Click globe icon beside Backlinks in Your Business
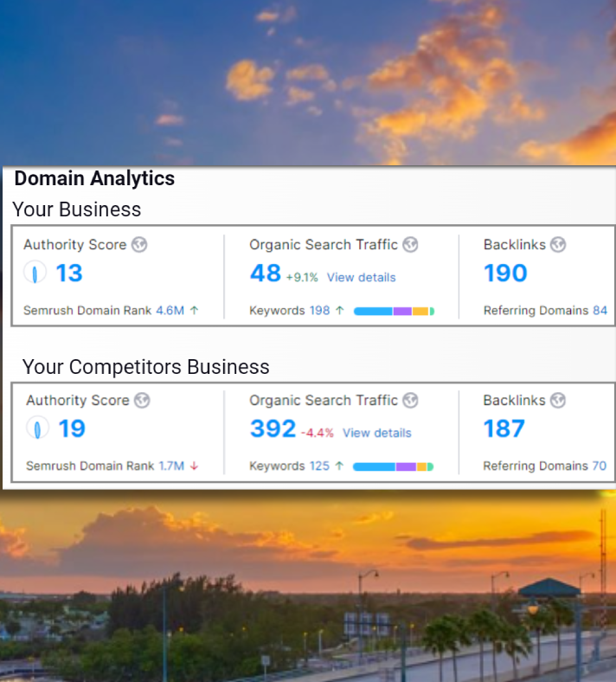 pyautogui.click(x=558, y=245)
